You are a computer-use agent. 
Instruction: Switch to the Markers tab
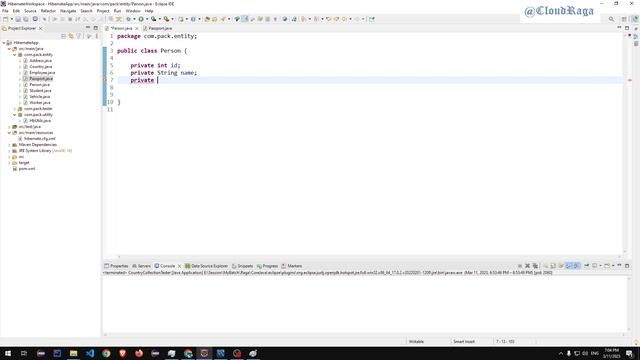[x=291, y=266]
